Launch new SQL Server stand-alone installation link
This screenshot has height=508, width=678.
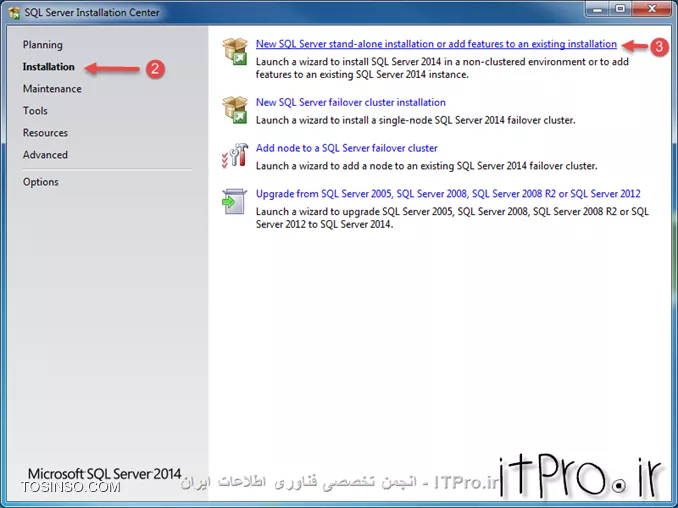pos(436,44)
